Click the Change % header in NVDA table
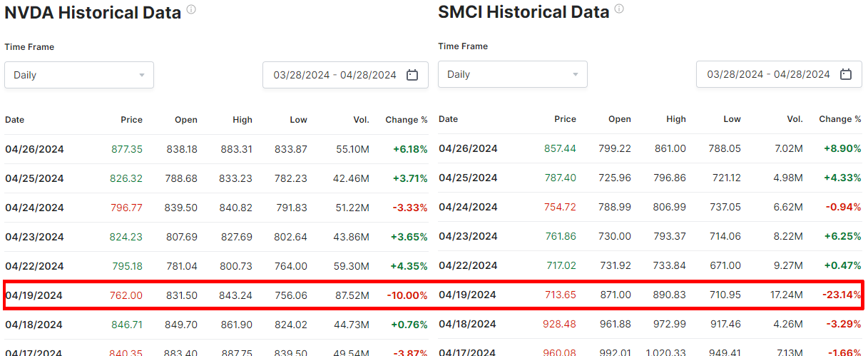 407,120
